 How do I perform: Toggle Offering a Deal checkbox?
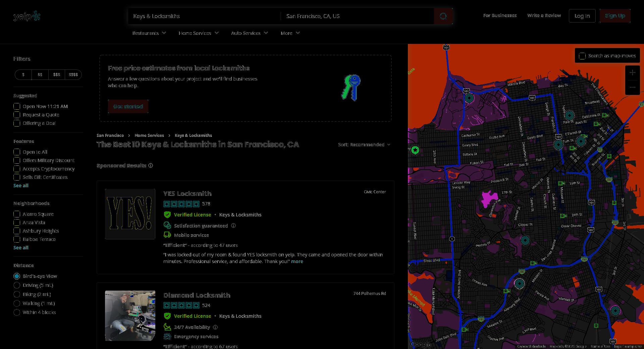pyautogui.click(x=17, y=123)
